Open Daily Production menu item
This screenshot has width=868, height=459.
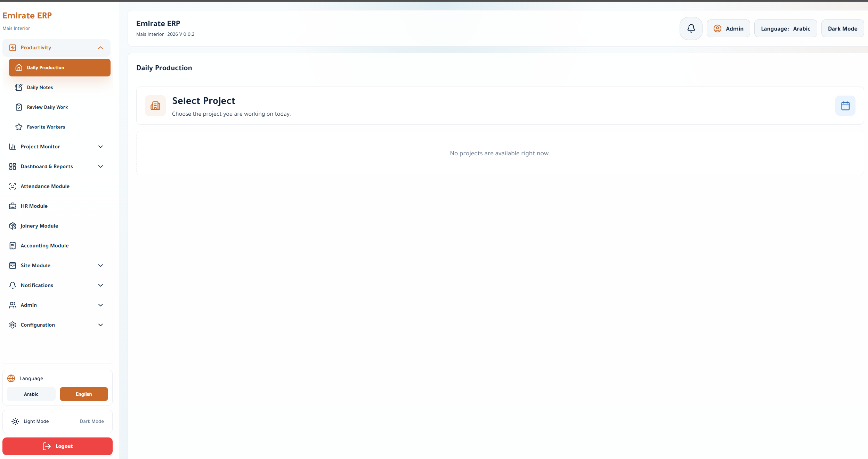59,67
